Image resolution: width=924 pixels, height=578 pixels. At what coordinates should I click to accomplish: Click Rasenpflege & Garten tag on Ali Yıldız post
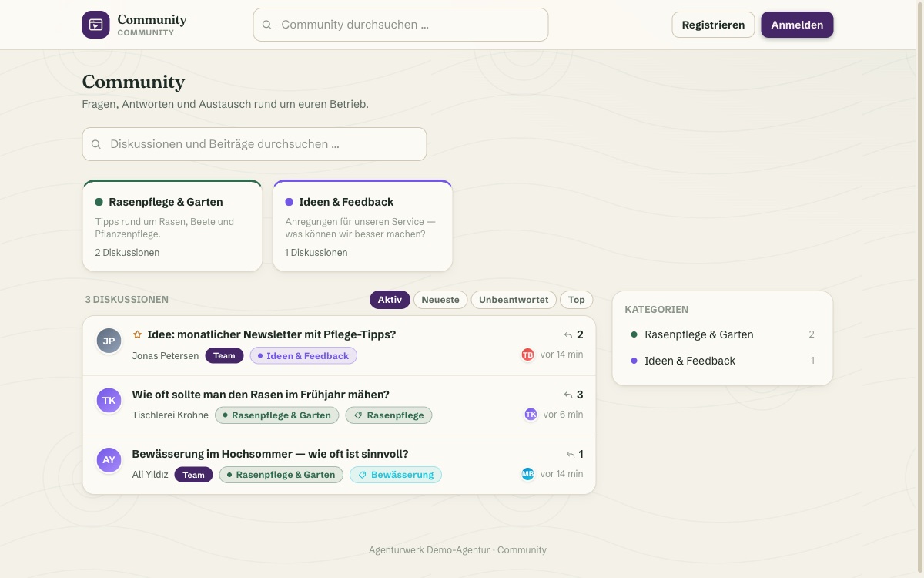tap(281, 475)
